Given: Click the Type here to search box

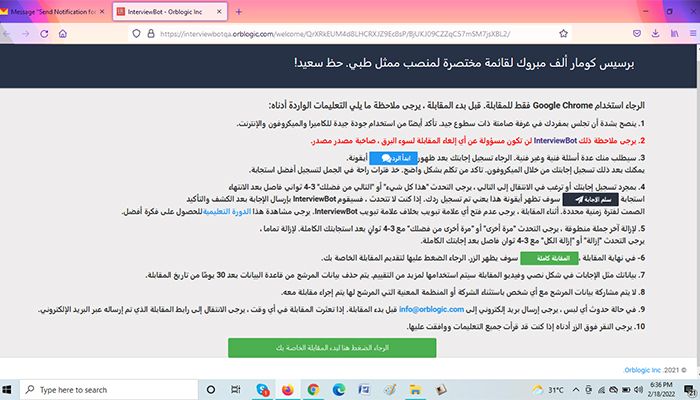Looking at the screenshot, I should 109,390.
